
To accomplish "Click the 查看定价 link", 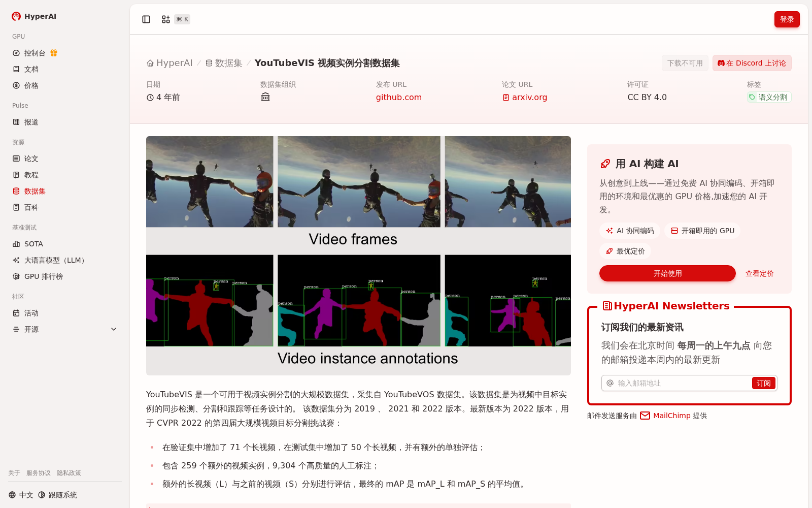I will (759, 273).
